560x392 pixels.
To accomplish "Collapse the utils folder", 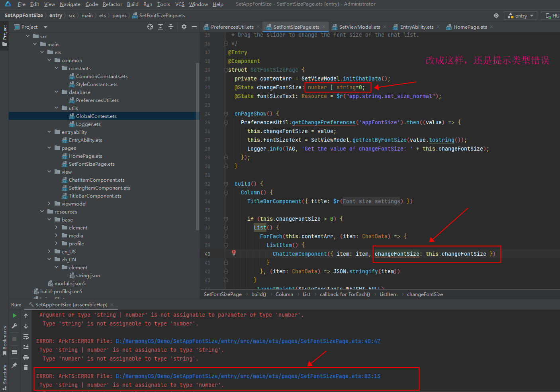I will (x=57, y=108).
